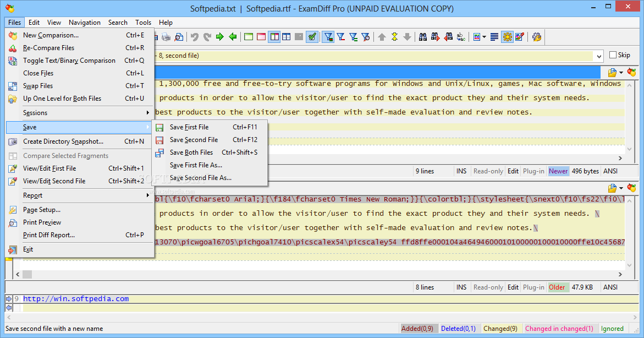Enable the Skip checkbox
The image size is (644, 338).
pos(613,54)
